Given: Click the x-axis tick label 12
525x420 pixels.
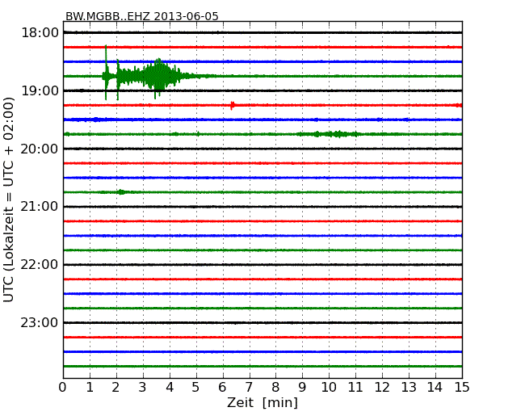Looking at the screenshot, I should point(382,388).
